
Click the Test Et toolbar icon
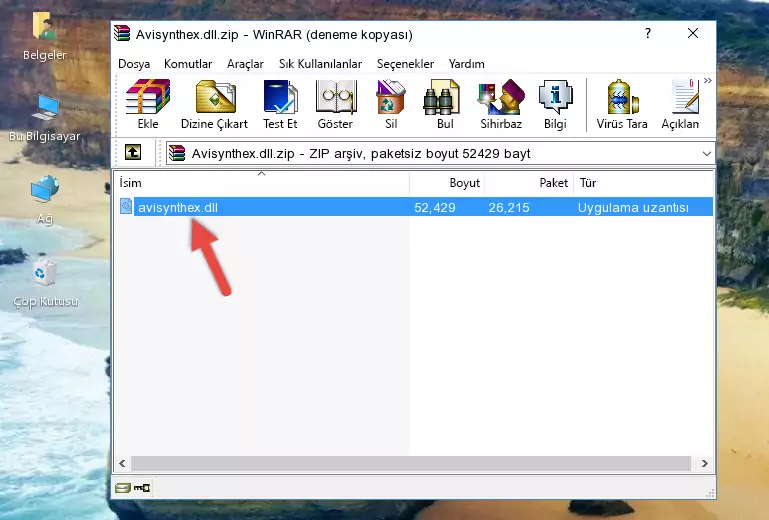point(280,104)
